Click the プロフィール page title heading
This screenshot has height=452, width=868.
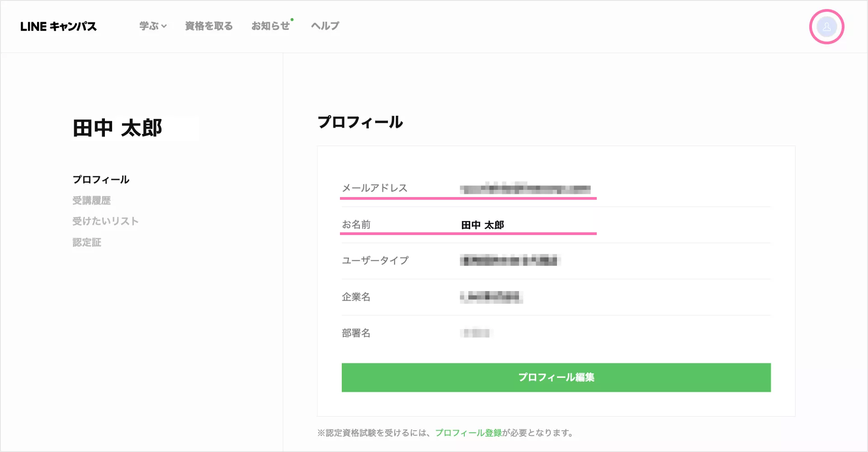(x=360, y=122)
